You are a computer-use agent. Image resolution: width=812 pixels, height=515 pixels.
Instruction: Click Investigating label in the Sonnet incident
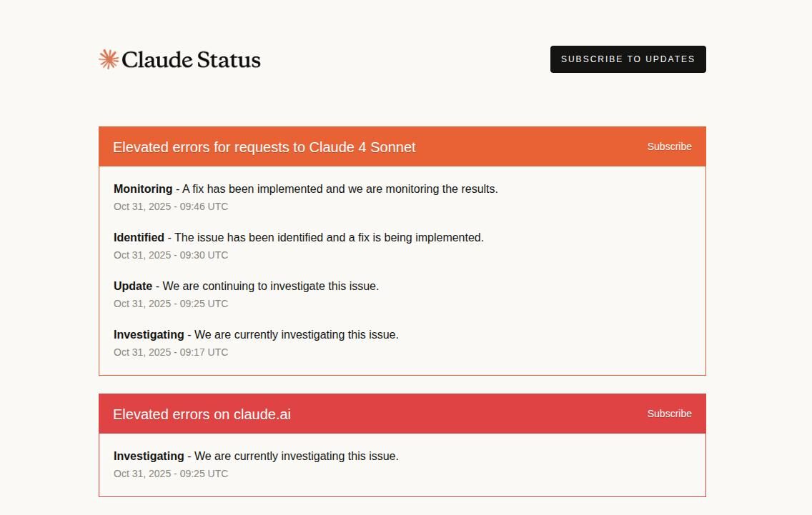click(149, 335)
